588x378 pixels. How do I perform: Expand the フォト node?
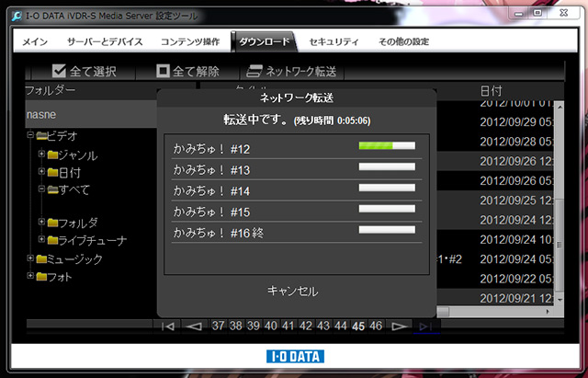point(30,276)
